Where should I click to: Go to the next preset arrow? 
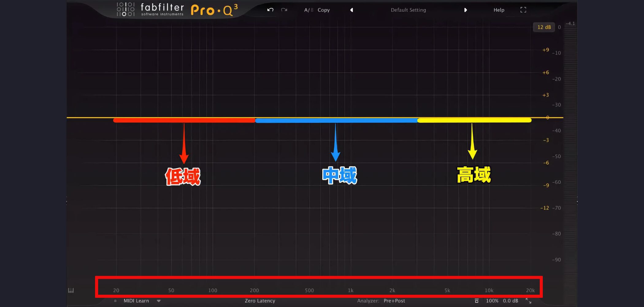coord(466,10)
